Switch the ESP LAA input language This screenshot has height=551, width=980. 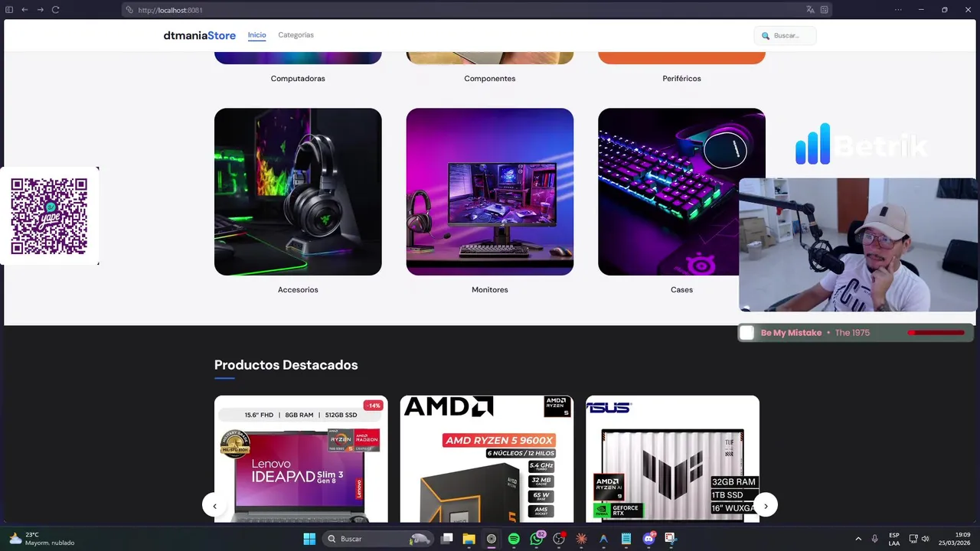894,539
